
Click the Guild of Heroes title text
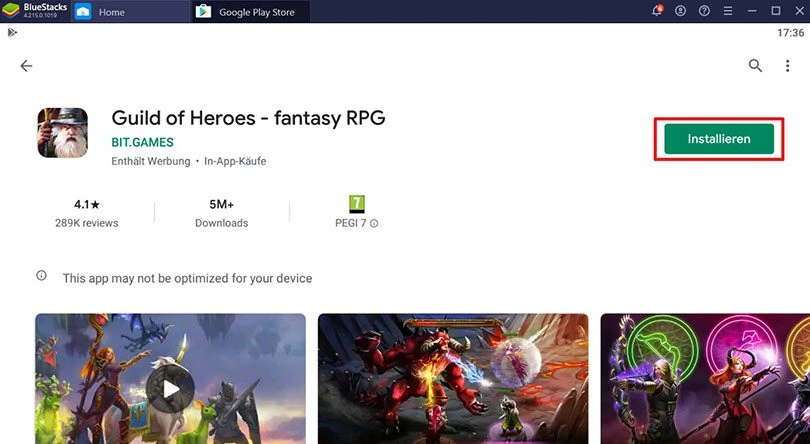(248, 118)
